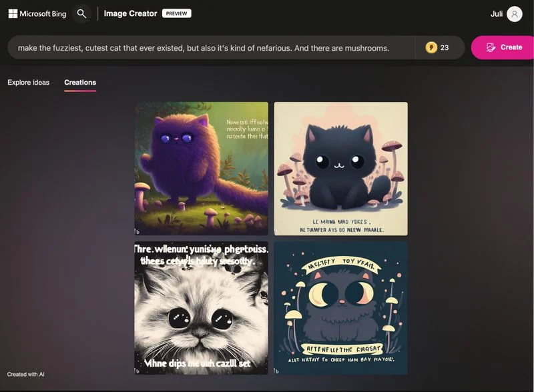Click the Juli account name
The height and width of the screenshot is (392, 534).
click(496, 14)
